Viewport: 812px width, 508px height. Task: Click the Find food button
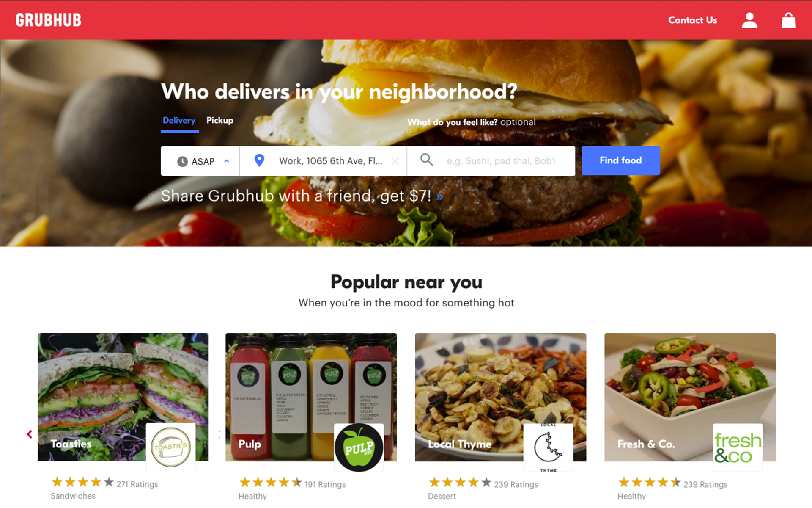click(x=620, y=160)
